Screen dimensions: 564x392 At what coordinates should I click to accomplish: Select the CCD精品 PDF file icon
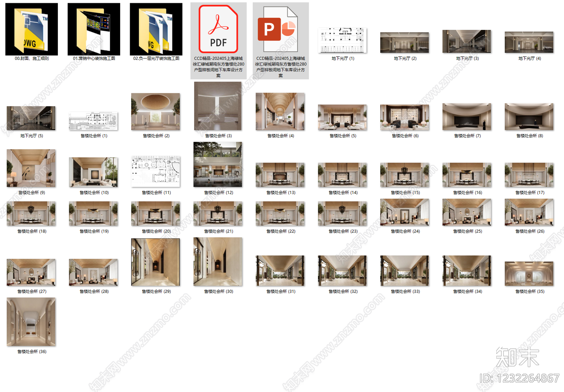[x=218, y=29]
